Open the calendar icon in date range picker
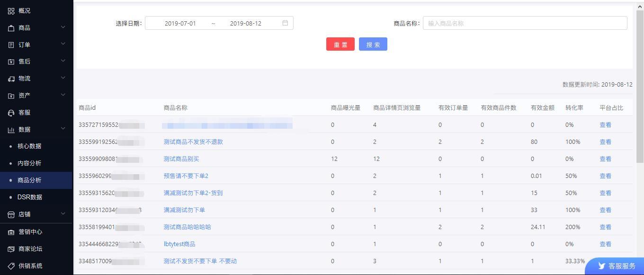The height and width of the screenshot is (275, 644). pos(285,23)
